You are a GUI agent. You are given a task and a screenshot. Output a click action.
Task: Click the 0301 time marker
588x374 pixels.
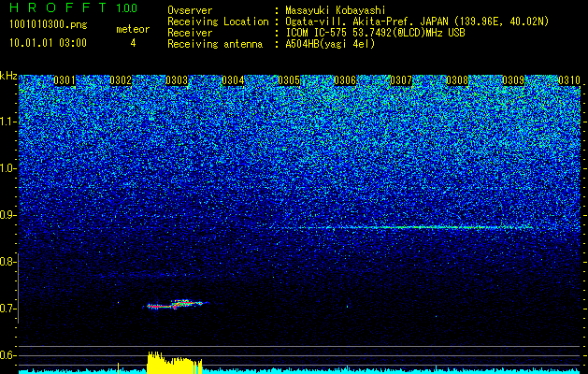[x=65, y=80]
